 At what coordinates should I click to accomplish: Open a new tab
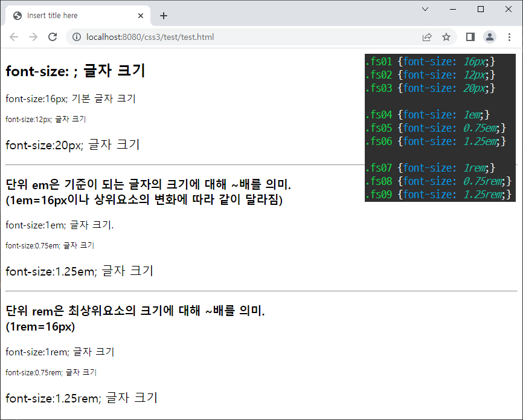(164, 16)
